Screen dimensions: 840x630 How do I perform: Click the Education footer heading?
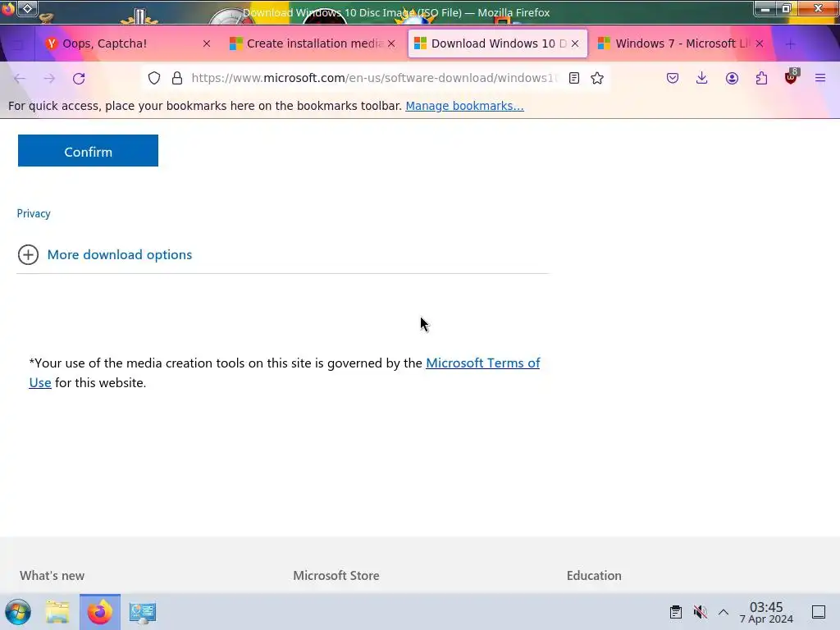pyautogui.click(x=594, y=575)
